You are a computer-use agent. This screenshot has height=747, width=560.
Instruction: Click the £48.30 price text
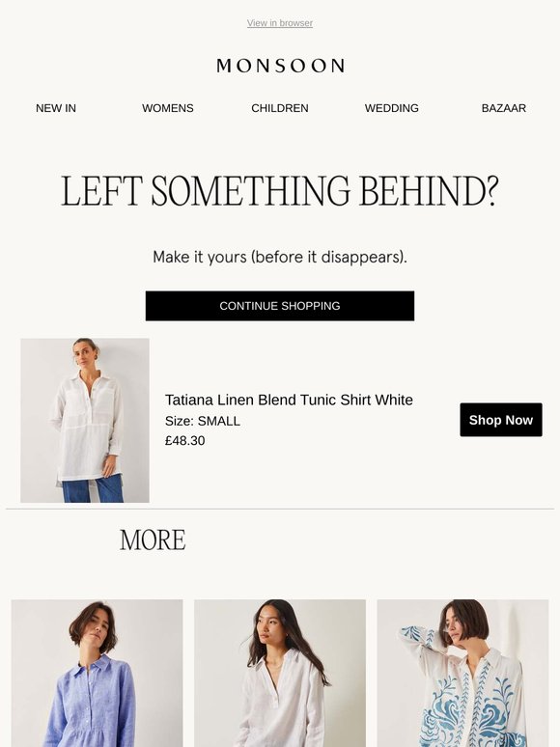[x=185, y=441]
